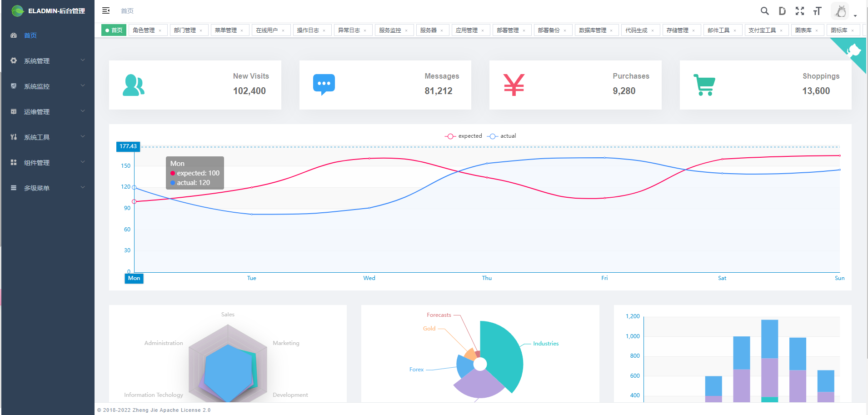
Task: Toggle fullscreen mode icon
Action: coord(800,11)
